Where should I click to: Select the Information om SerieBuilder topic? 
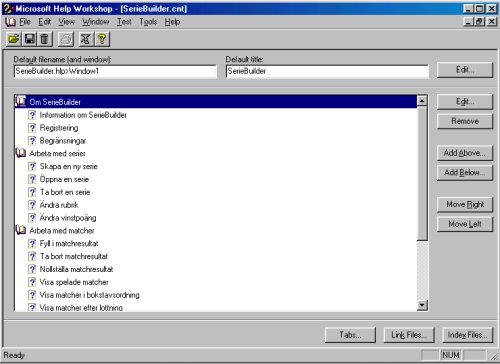pyautogui.click(x=83, y=115)
